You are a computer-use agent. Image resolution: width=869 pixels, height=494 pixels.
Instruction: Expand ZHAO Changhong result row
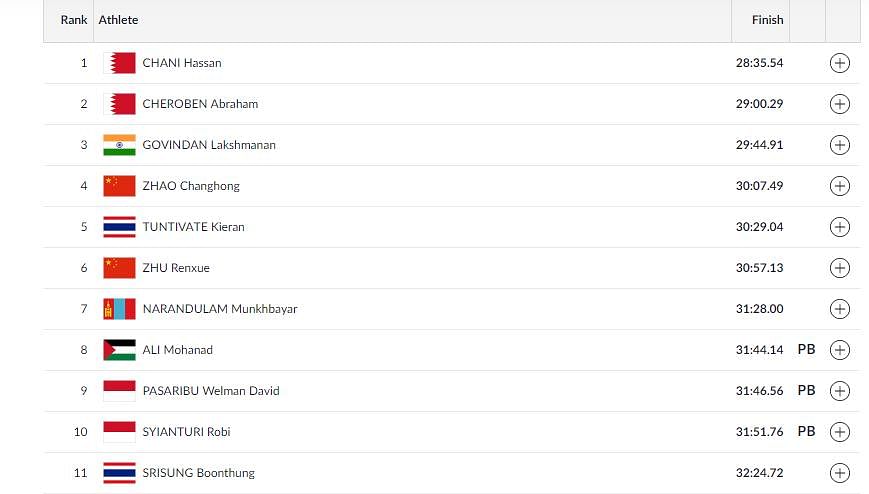(x=840, y=186)
